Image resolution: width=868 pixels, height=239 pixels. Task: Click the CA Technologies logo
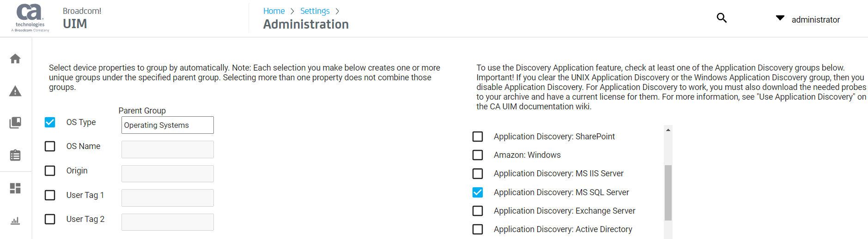(30, 18)
